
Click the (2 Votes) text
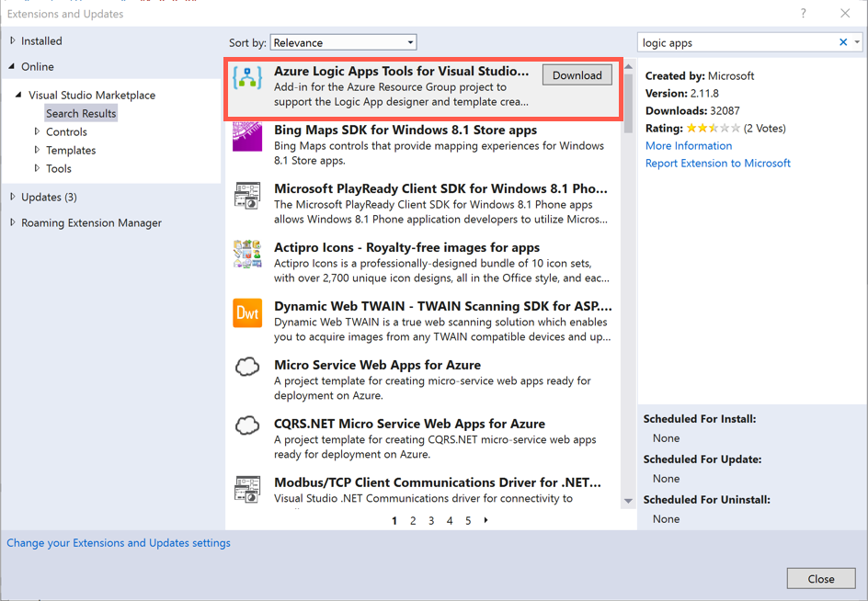(x=764, y=129)
